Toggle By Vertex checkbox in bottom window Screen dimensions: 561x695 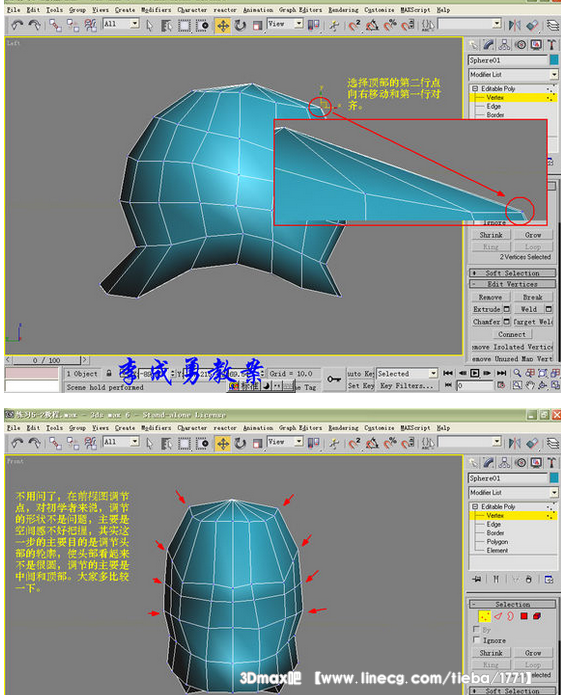pos(476,629)
